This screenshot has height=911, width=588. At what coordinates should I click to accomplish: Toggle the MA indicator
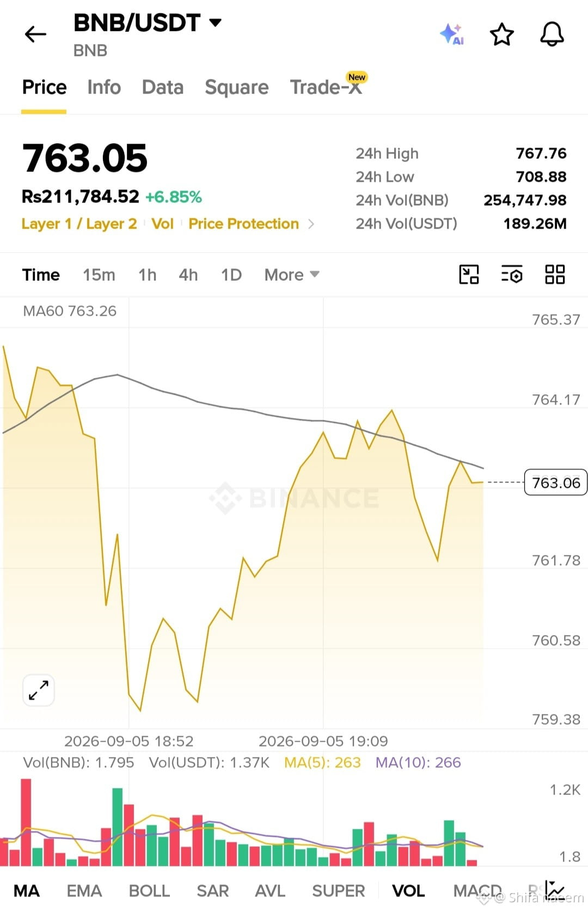[27, 891]
